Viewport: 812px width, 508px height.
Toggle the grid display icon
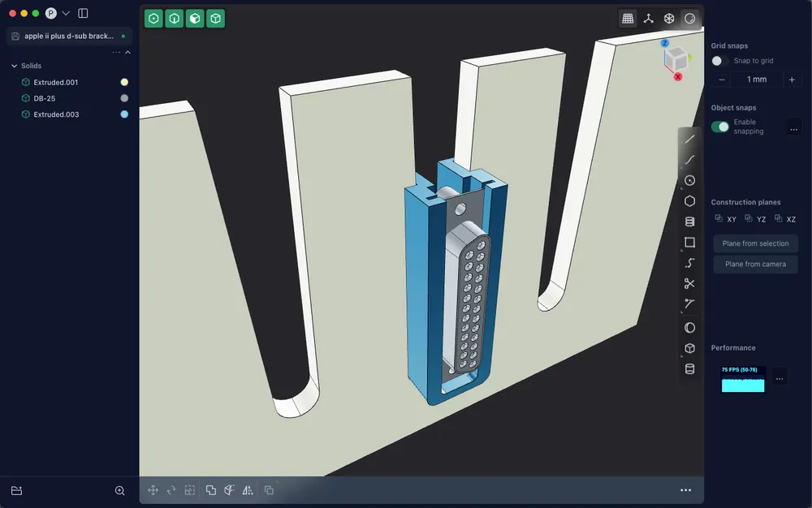(x=628, y=19)
